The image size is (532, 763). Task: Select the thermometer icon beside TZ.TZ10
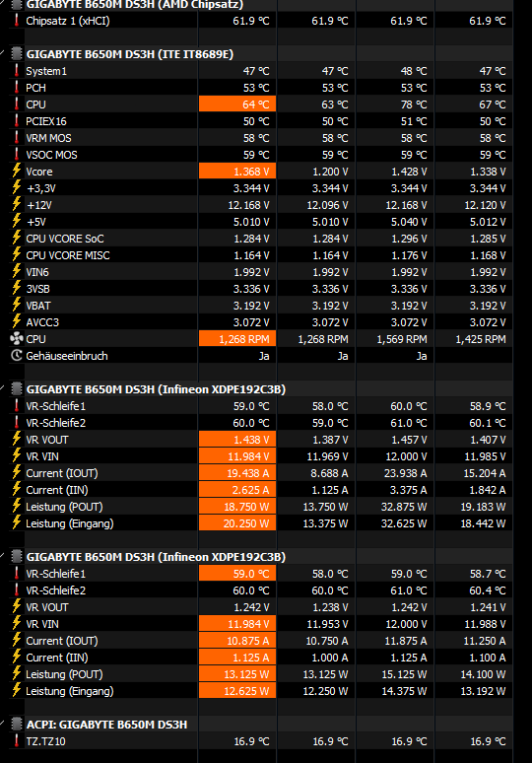[x=17, y=741]
